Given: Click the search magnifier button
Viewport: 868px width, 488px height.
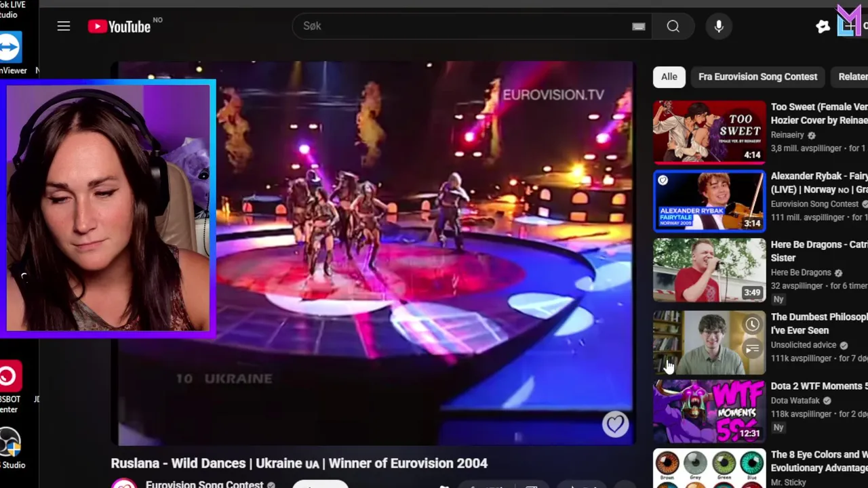Looking at the screenshot, I should 673,26.
